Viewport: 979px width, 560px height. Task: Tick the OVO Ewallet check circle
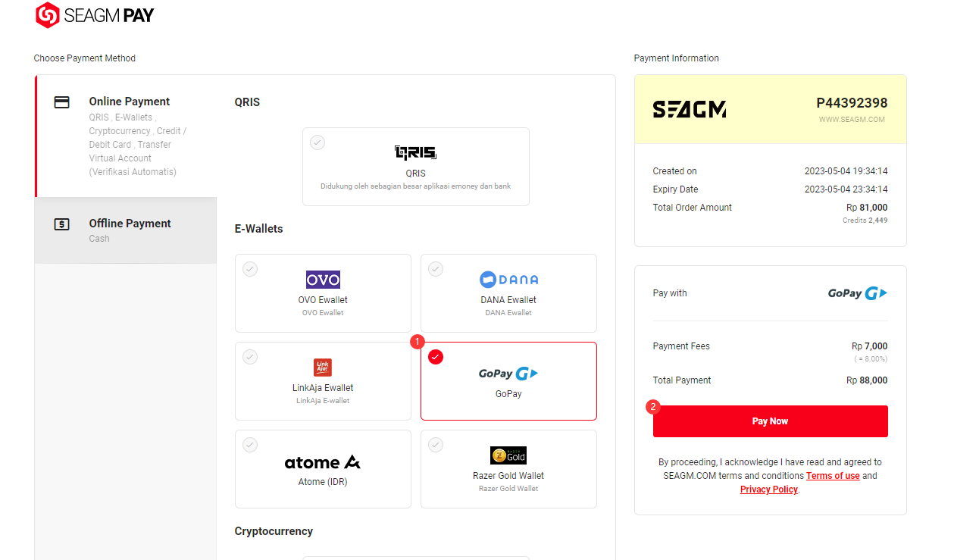[250, 269]
